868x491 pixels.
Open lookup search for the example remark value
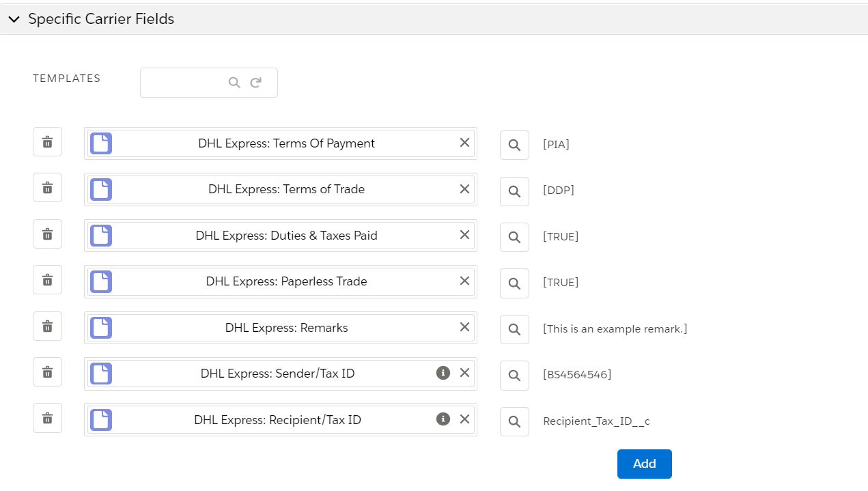click(514, 329)
